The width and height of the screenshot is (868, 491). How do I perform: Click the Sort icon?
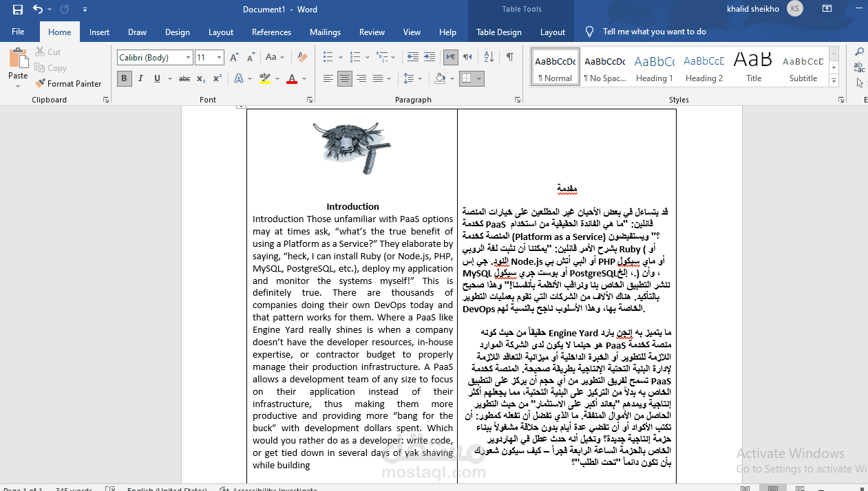489,57
